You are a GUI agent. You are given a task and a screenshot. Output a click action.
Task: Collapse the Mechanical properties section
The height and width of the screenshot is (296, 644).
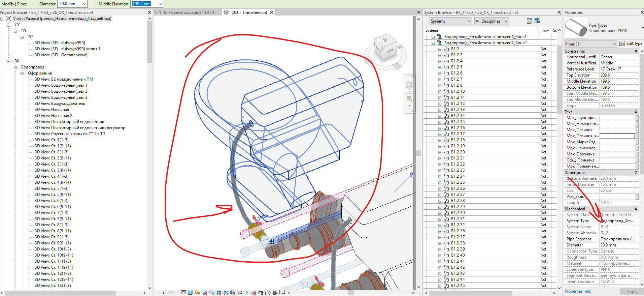point(636,209)
